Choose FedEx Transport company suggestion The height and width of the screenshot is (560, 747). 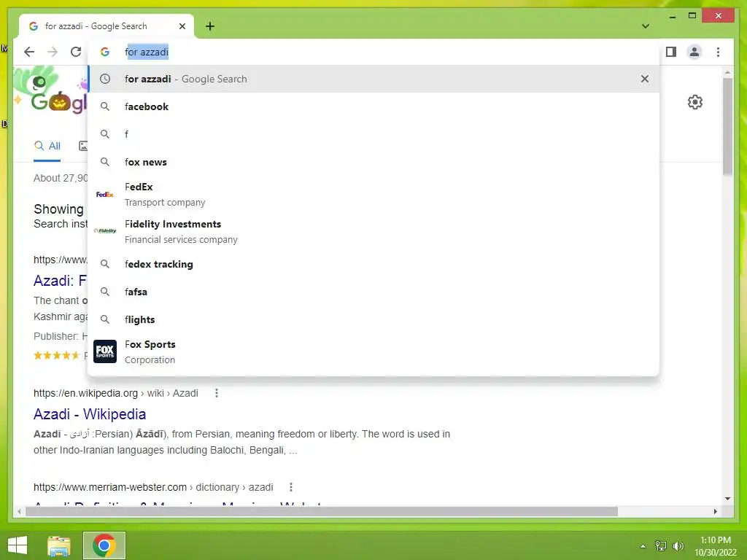click(373, 194)
